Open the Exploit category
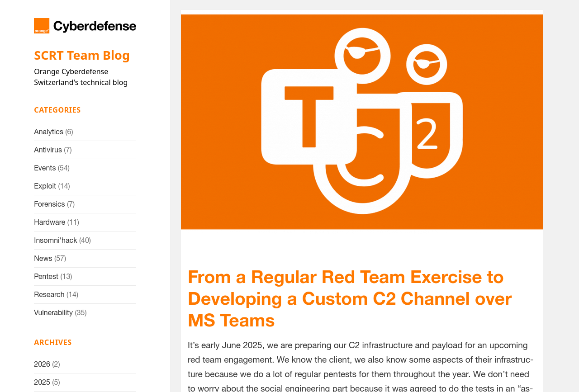The image size is (579, 392). point(45,186)
